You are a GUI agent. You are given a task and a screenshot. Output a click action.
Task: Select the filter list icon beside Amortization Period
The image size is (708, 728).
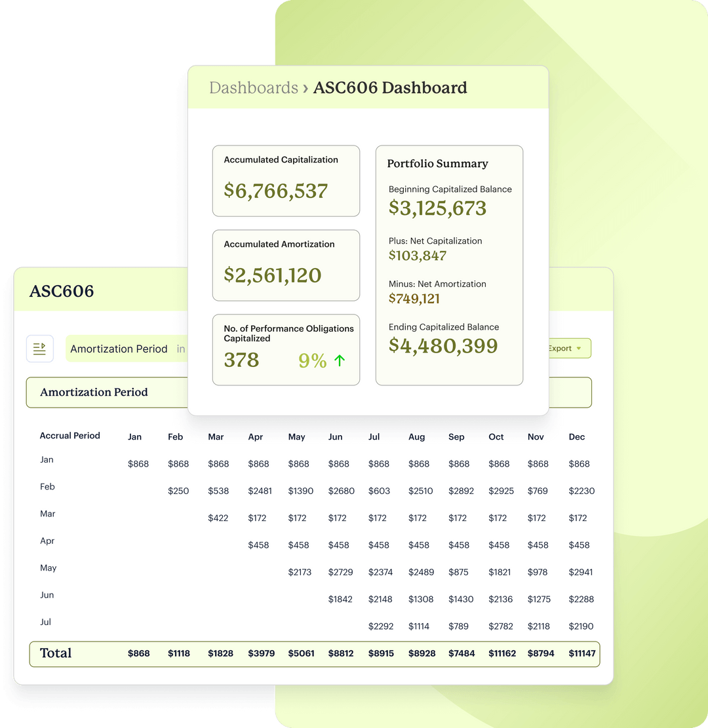point(40,348)
